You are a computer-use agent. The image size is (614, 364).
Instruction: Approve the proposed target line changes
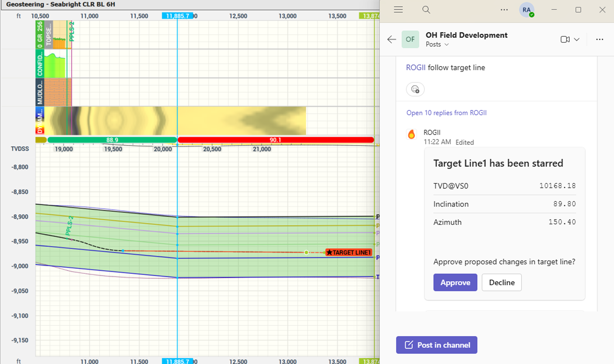pos(455,282)
